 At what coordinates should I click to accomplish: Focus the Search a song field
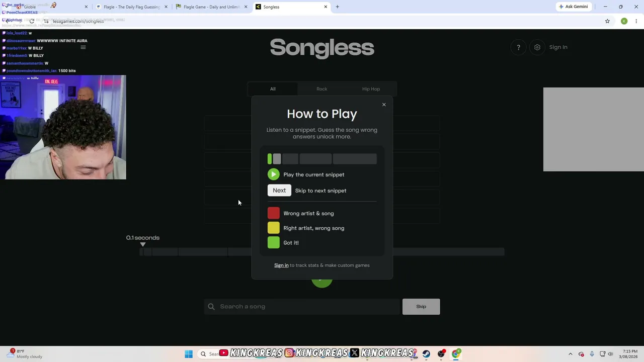[302, 307]
